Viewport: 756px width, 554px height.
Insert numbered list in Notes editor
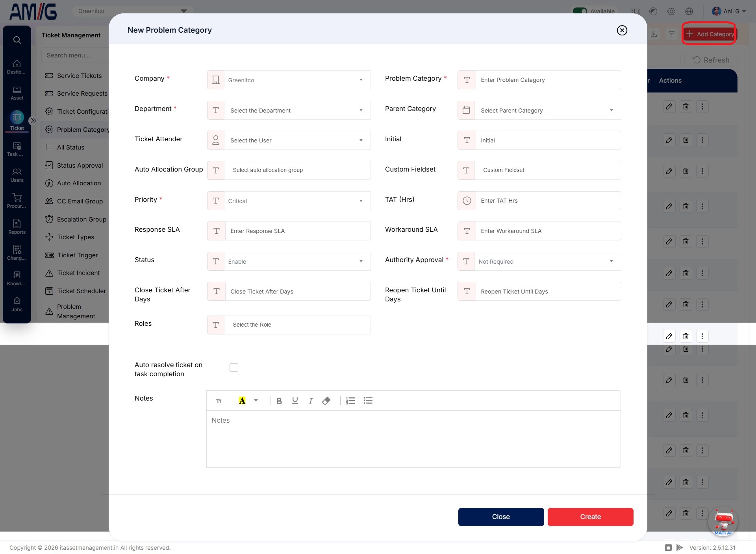[350, 401]
